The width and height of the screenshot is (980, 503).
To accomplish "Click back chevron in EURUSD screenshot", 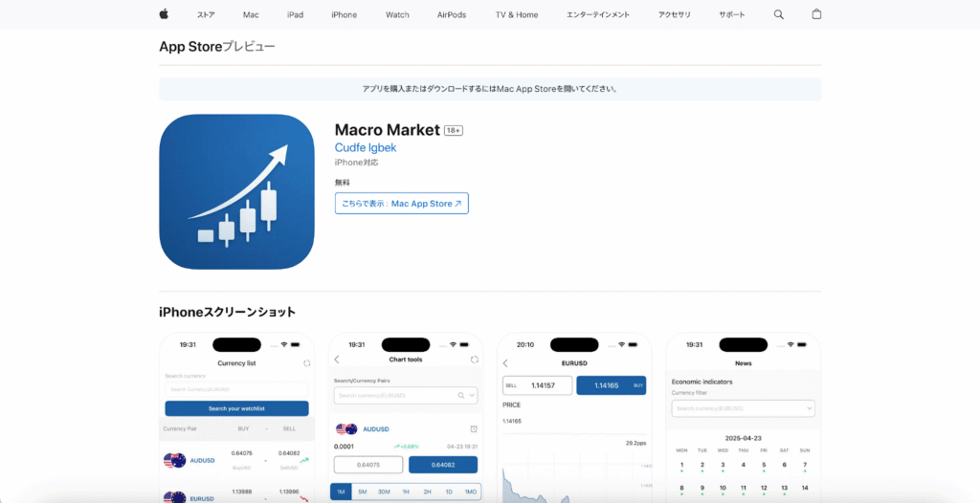I will tap(505, 363).
